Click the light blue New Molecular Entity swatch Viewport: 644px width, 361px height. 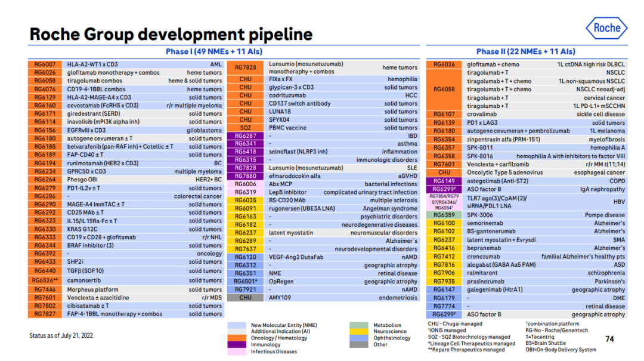coord(237,325)
